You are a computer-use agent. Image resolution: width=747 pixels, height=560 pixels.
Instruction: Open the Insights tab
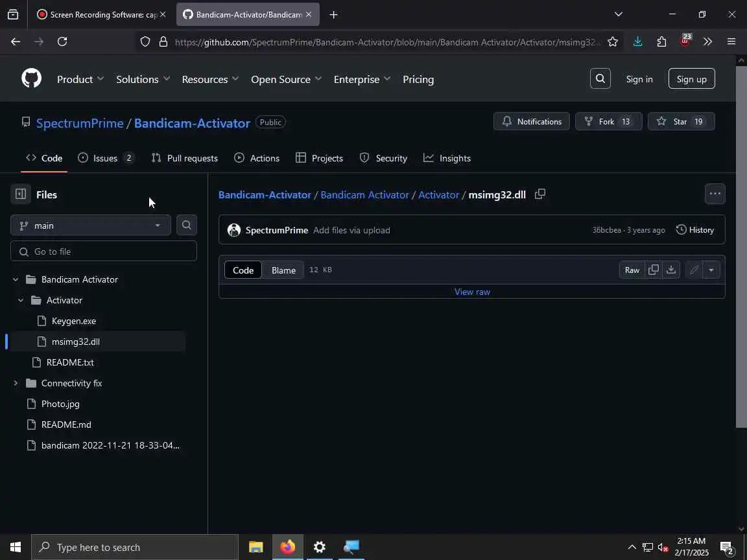[x=447, y=158]
